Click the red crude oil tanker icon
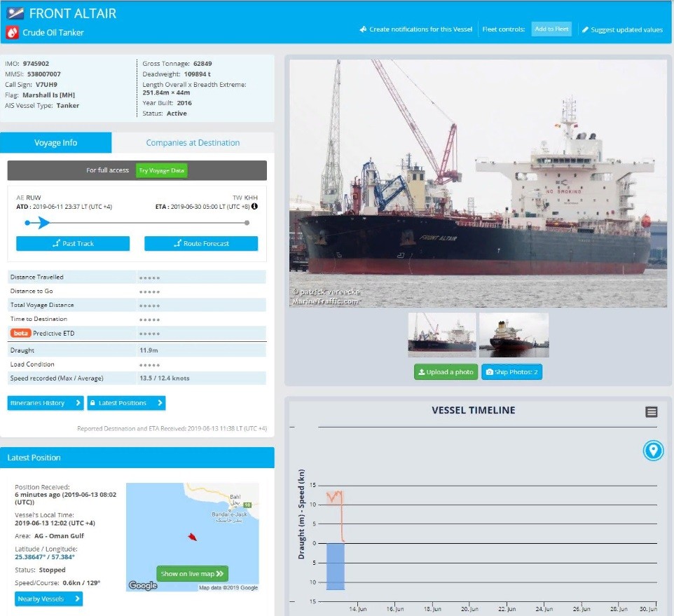The height and width of the screenshot is (616, 674). [x=13, y=32]
